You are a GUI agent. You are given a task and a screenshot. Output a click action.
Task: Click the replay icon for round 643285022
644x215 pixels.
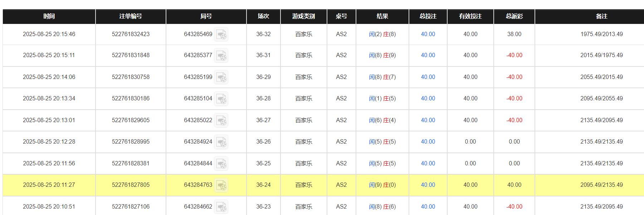pos(221,120)
